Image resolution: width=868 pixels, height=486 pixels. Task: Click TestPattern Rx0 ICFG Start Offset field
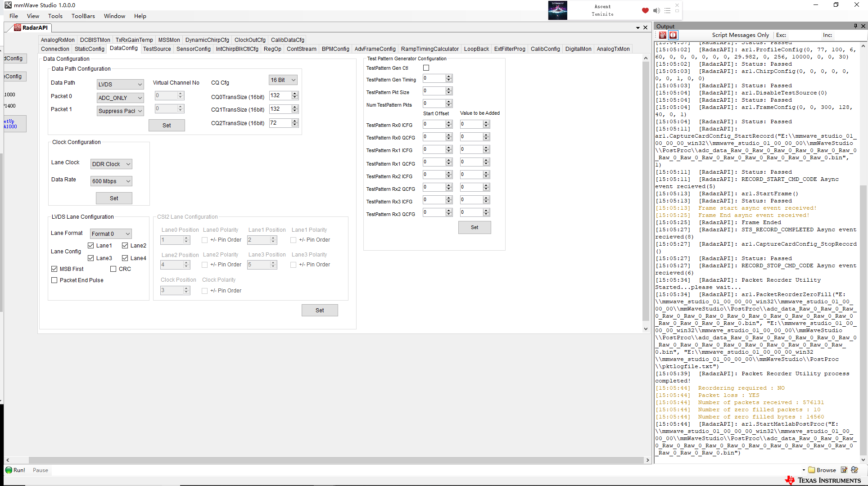tap(434, 124)
